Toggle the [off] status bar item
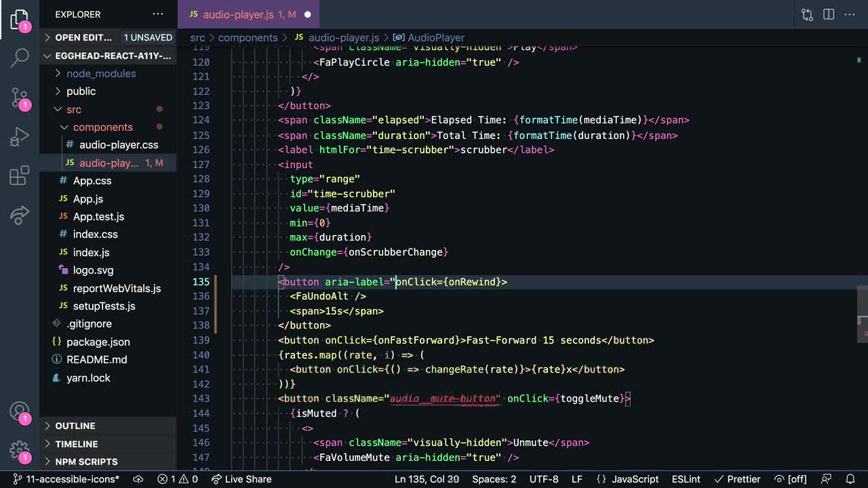The height and width of the screenshot is (488, 868). 790,479
